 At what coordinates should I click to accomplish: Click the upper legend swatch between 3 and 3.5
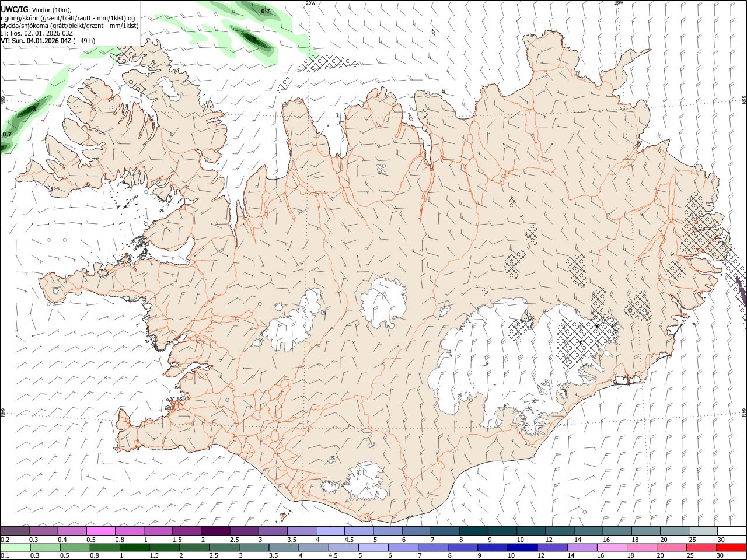pos(273,531)
